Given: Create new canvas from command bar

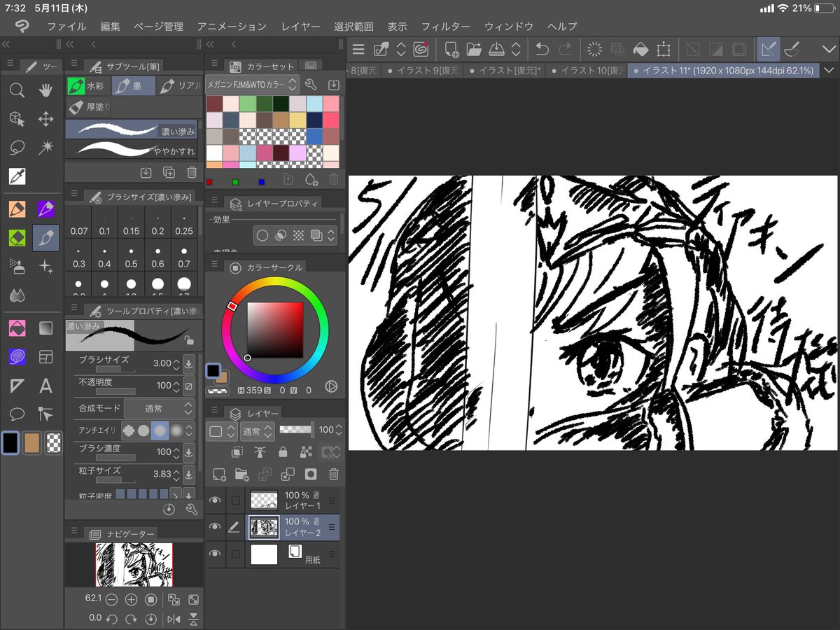Looking at the screenshot, I should pyautogui.click(x=451, y=49).
